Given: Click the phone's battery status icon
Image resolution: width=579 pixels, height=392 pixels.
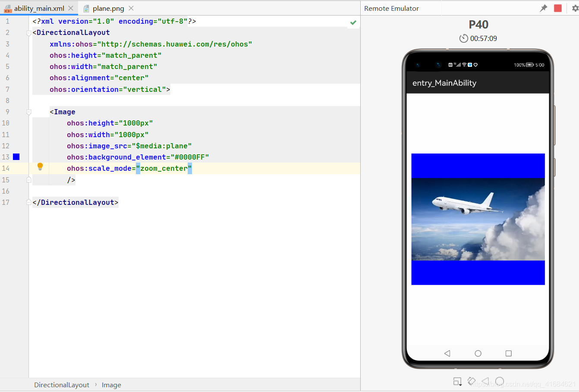Looking at the screenshot, I should click(x=530, y=65).
